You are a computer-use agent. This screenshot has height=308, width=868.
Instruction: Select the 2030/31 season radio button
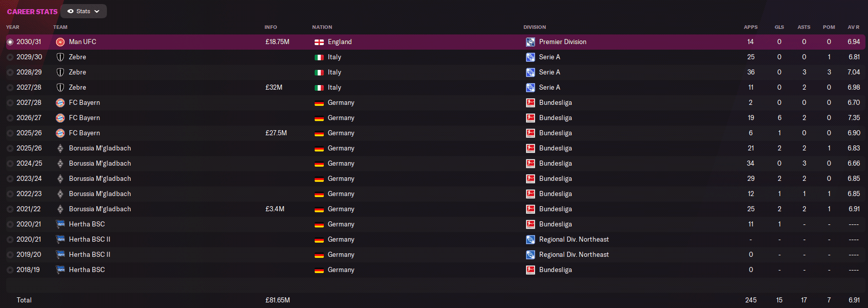(10, 42)
